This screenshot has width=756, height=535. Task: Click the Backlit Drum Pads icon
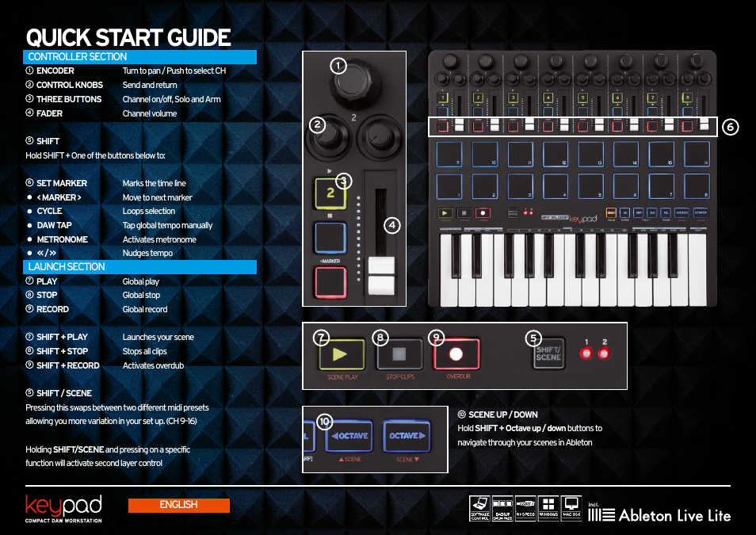502,509
